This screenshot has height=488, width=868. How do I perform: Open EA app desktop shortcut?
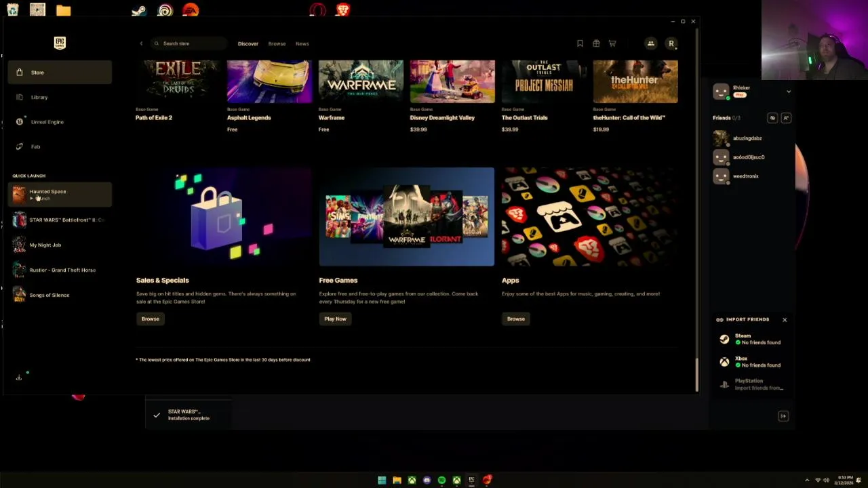coord(191,10)
